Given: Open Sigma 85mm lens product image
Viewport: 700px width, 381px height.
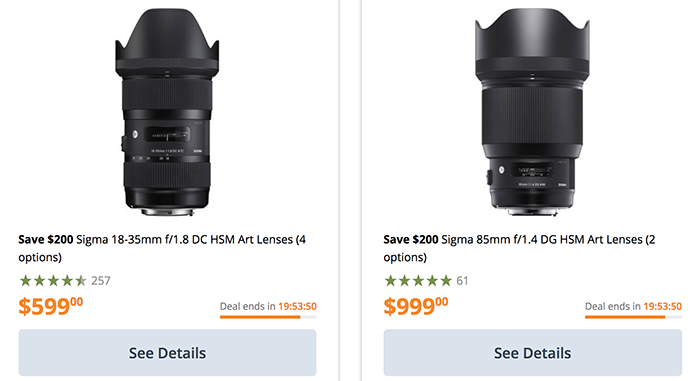Looking at the screenshot, I should (532, 112).
